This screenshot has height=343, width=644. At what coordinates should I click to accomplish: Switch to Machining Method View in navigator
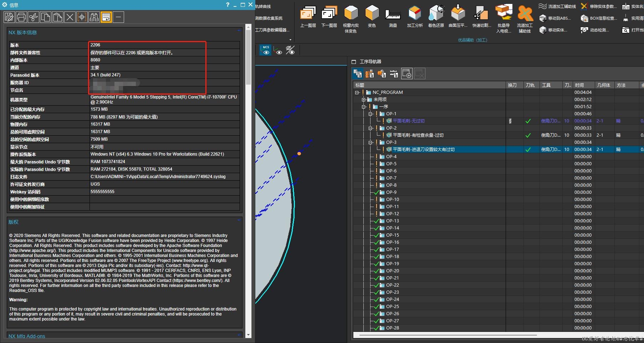click(394, 74)
